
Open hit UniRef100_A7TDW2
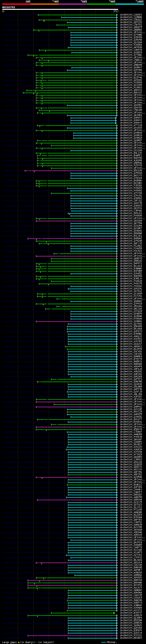(x=131, y=55)
